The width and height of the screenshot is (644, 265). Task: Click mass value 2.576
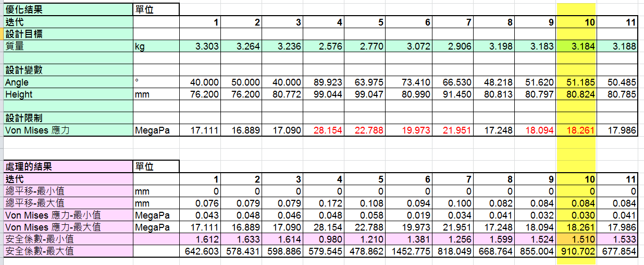click(x=324, y=46)
